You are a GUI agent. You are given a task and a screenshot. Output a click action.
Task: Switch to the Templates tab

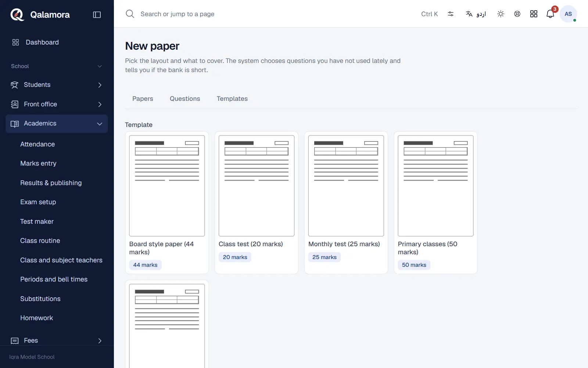[232, 99]
